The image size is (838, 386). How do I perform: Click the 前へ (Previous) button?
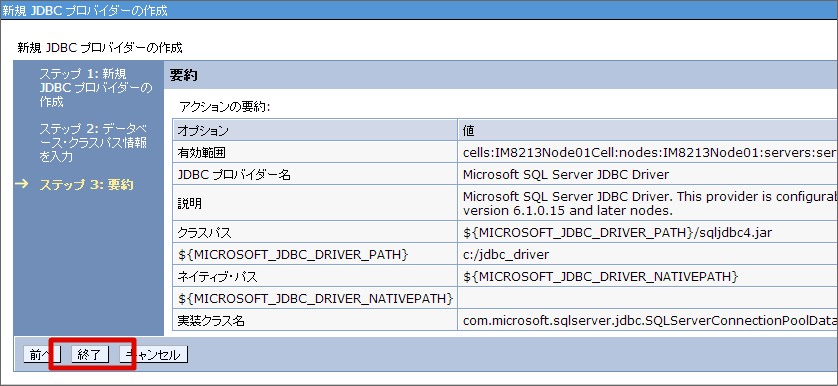click(x=42, y=355)
